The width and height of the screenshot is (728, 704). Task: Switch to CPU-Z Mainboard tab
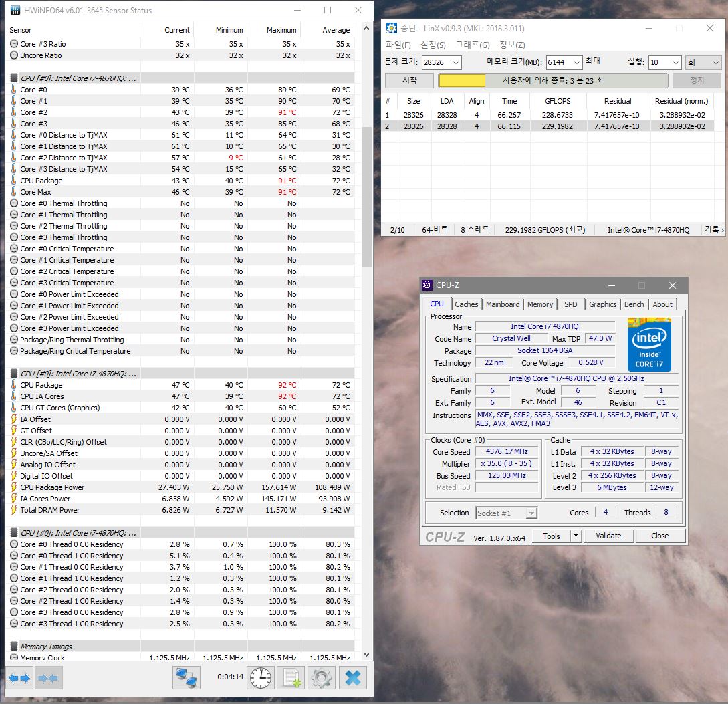[503, 304]
